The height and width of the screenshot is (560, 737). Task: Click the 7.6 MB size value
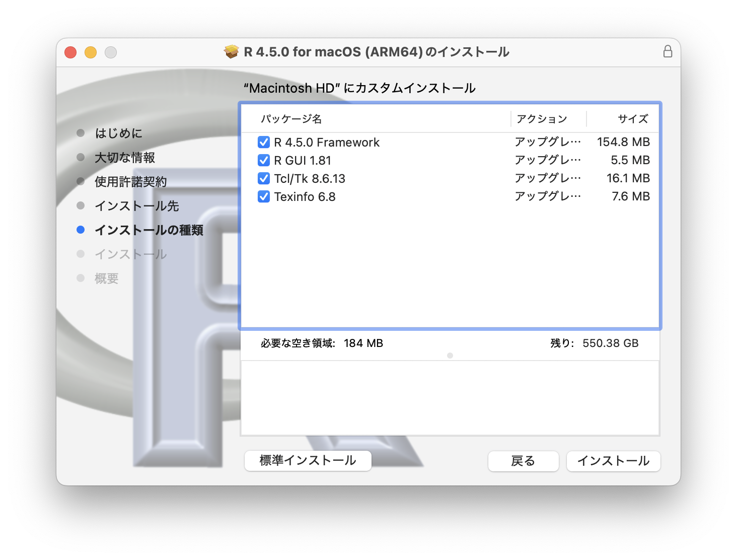pos(631,196)
